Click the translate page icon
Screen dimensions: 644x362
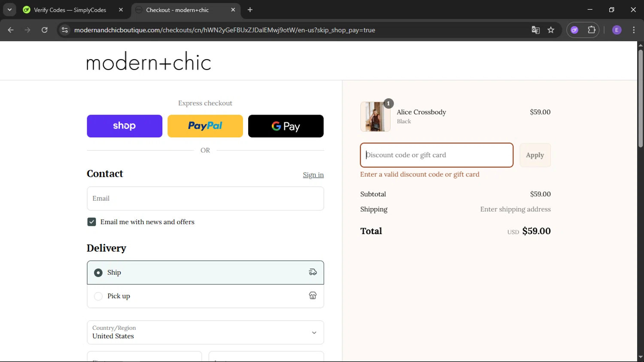pos(535,30)
